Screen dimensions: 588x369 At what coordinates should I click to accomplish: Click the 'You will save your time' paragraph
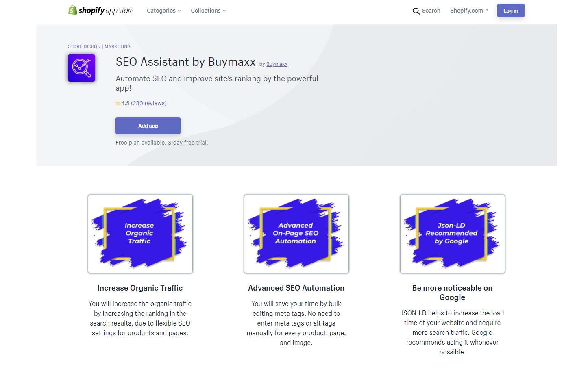click(x=296, y=323)
